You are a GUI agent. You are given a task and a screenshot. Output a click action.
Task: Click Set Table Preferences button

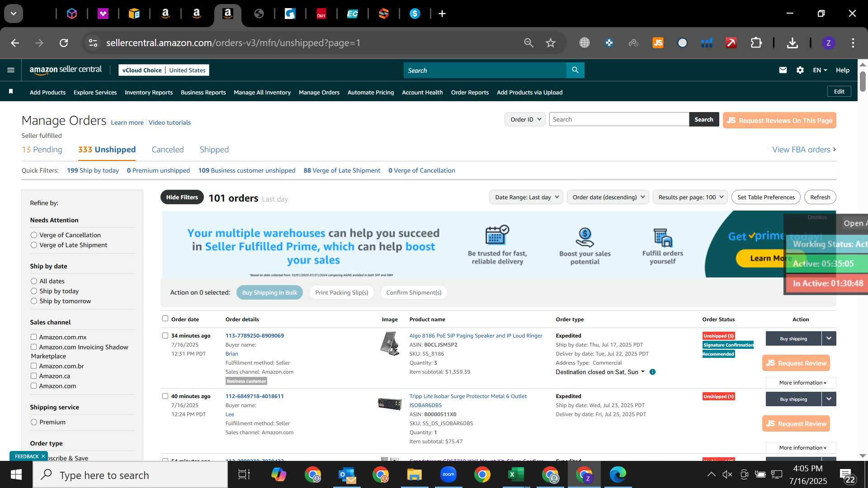766,197
